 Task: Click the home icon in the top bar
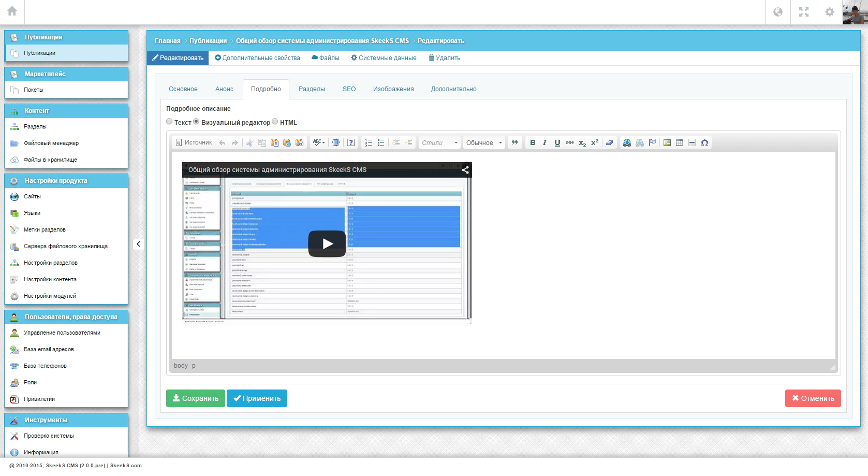click(12, 11)
